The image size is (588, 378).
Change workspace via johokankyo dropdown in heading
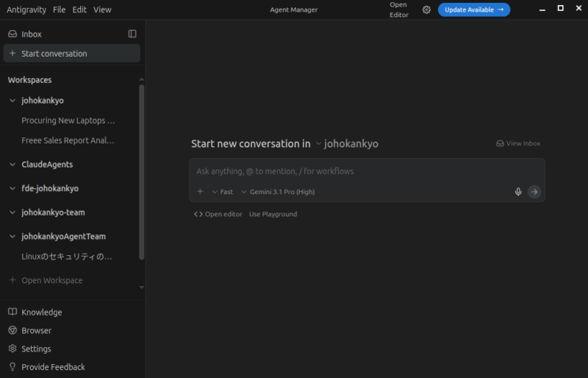coord(346,143)
